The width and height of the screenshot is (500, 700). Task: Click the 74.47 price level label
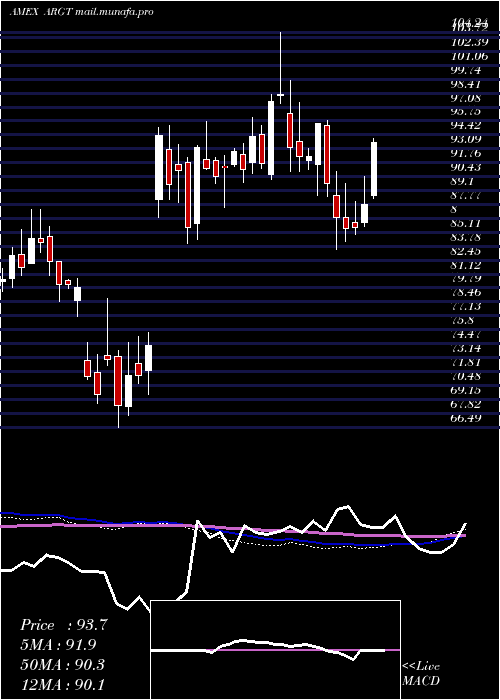pos(466,335)
